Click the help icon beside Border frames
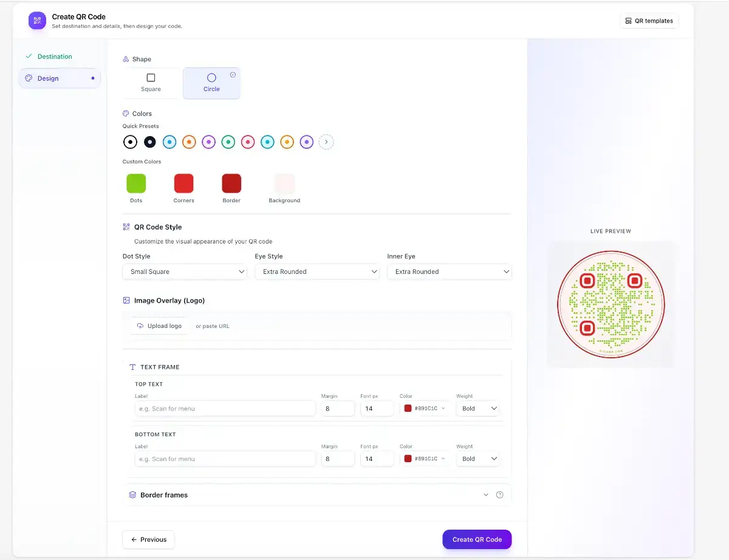The image size is (729, 560). [499, 495]
